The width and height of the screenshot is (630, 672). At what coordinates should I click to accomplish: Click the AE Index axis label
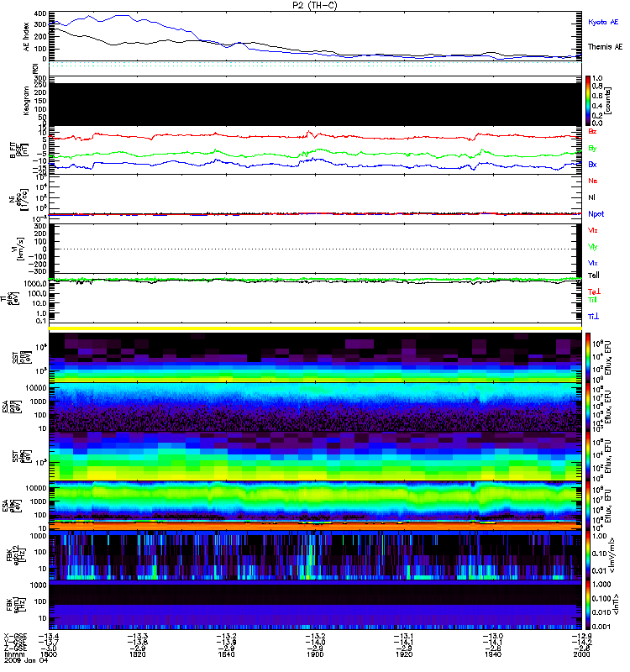pos(27,37)
